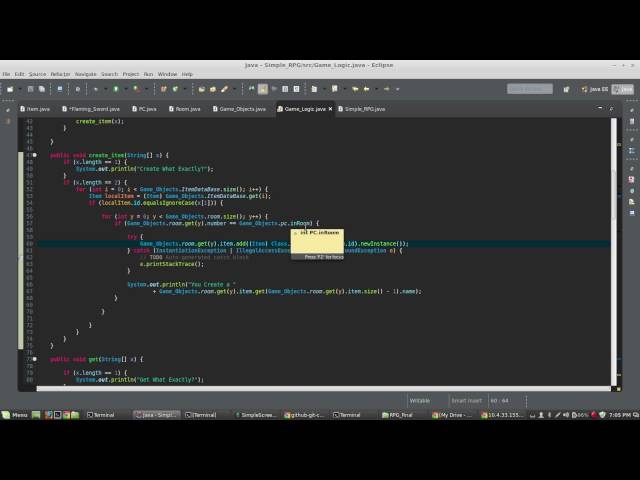Click the Debug toolbar icon
This screenshot has height=480, width=640.
[x=96, y=89]
